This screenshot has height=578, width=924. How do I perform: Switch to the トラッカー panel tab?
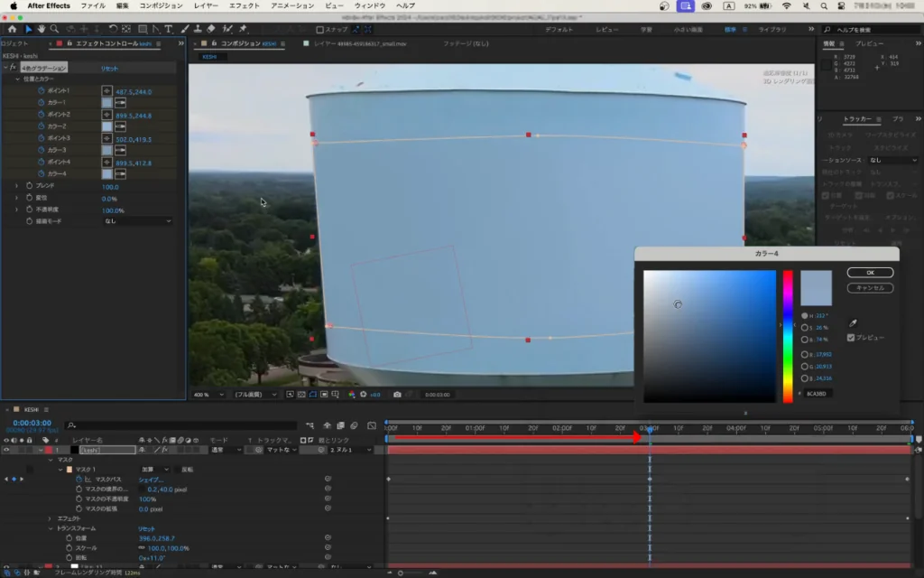[x=857, y=119]
